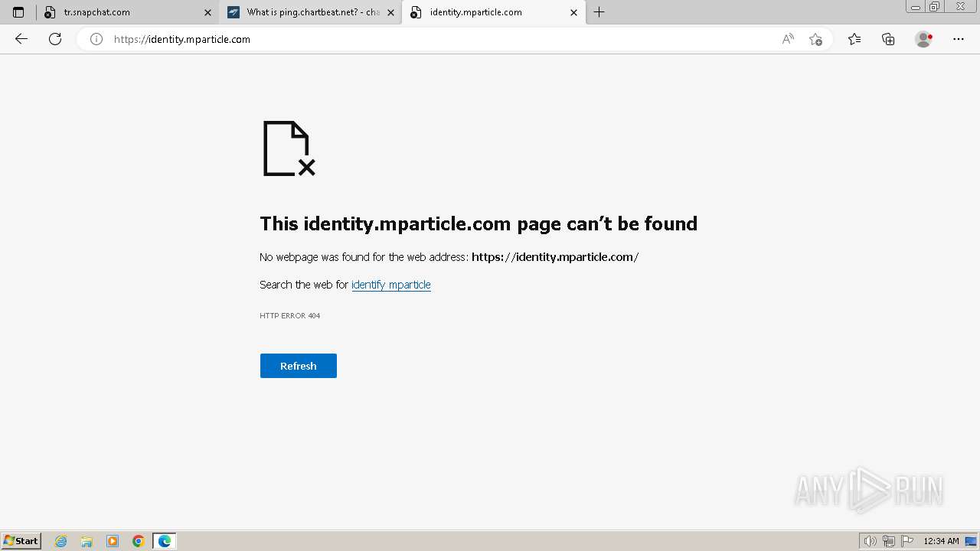
Task: Select the identity.mparticle.com tab
Action: tap(494, 12)
